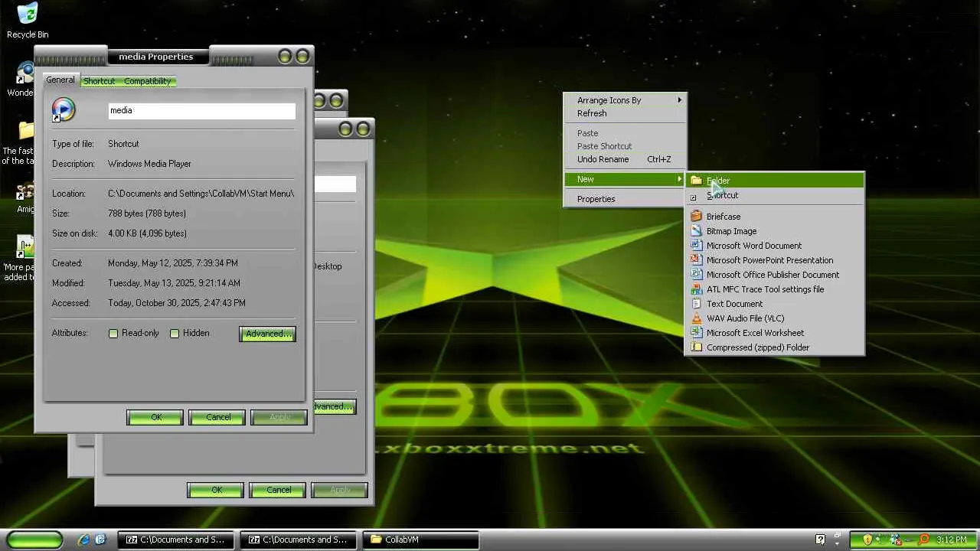Select the Location path text in media Properties
980x551 pixels.
(201, 194)
